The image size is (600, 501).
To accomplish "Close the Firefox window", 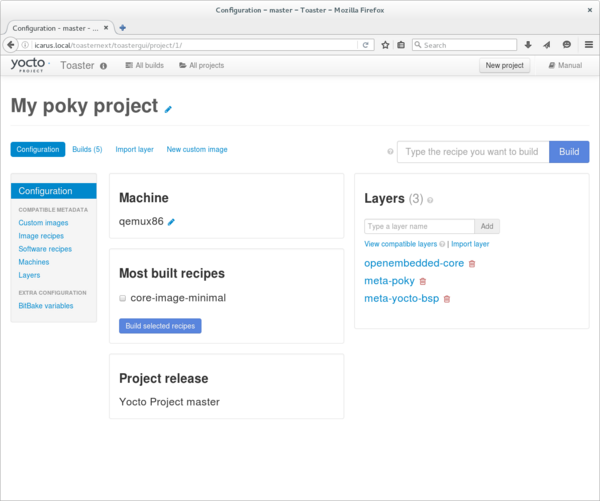I will 590,10.
